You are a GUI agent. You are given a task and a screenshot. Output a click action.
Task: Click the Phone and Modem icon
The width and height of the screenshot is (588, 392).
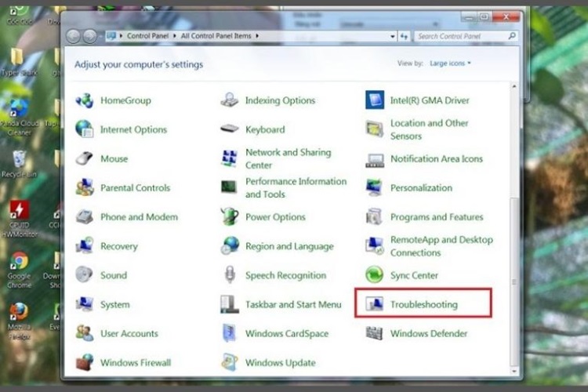[85, 216]
